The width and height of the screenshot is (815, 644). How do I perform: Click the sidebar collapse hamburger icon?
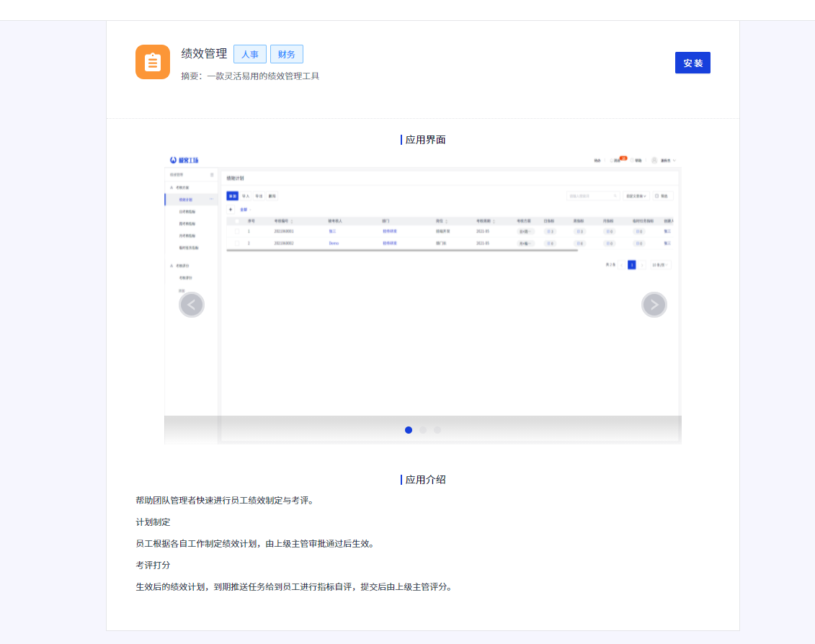pos(212,175)
